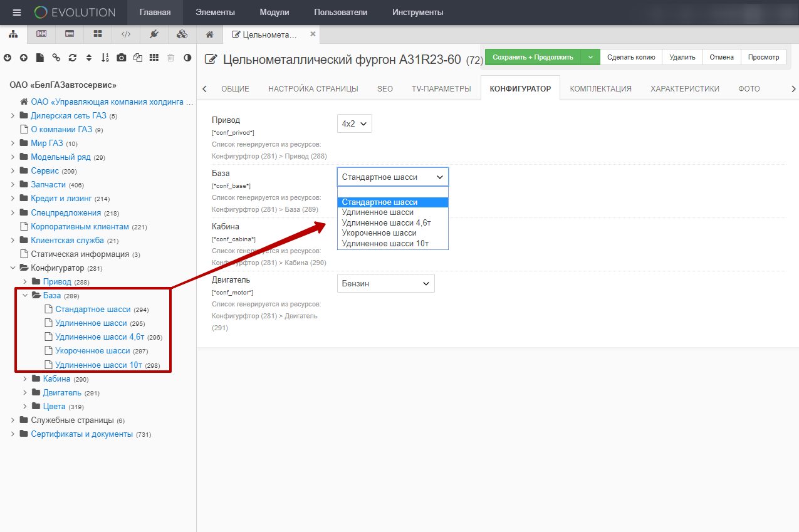Viewport: 799px width, 532px height.
Task: Switch to the ОБЩИЕ tab
Action: (x=235, y=89)
